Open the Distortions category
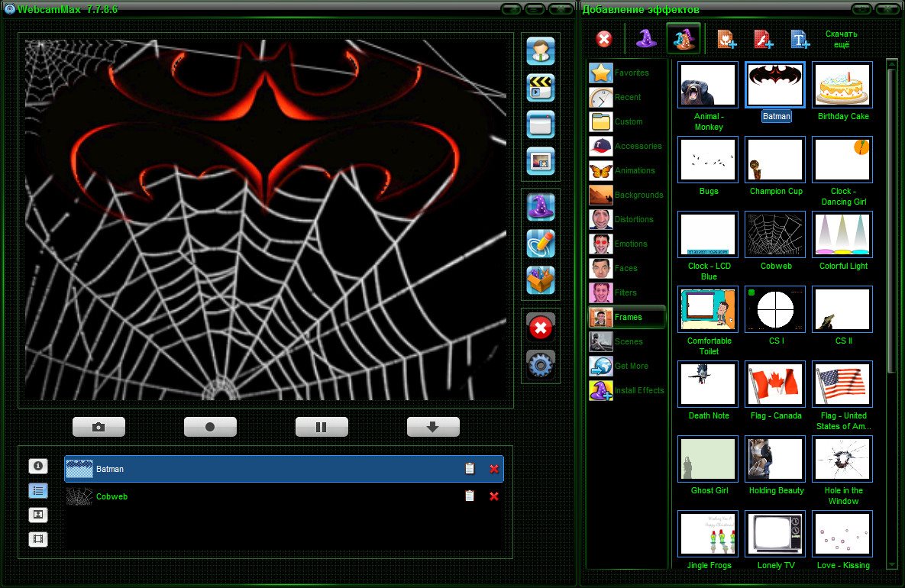Image resolution: width=905 pixels, height=588 pixels. click(627, 219)
